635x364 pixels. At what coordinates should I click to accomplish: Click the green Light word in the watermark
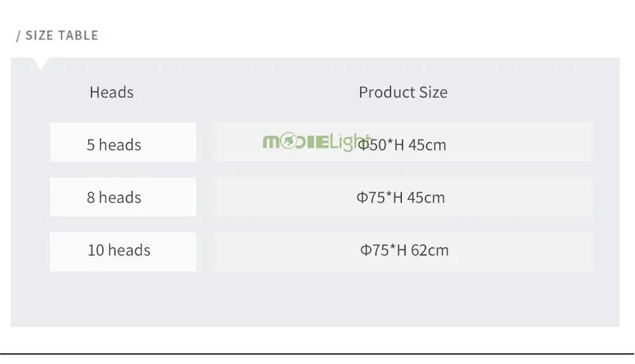(x=350, y=142)
